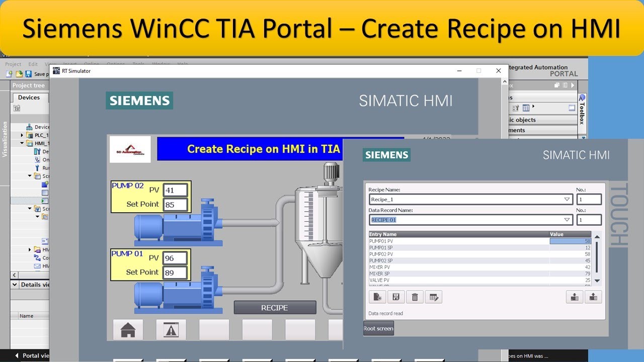Click the Data record read status text
This screenshot has width=644, height=362.
[x=385, y=313]
